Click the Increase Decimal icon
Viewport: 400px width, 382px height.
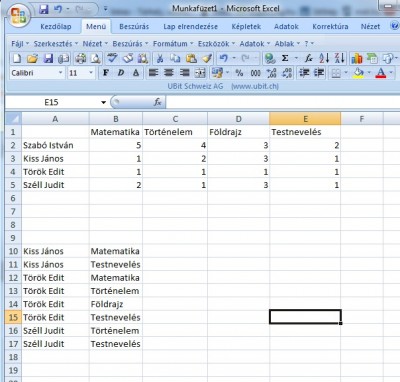click(272, 73)
